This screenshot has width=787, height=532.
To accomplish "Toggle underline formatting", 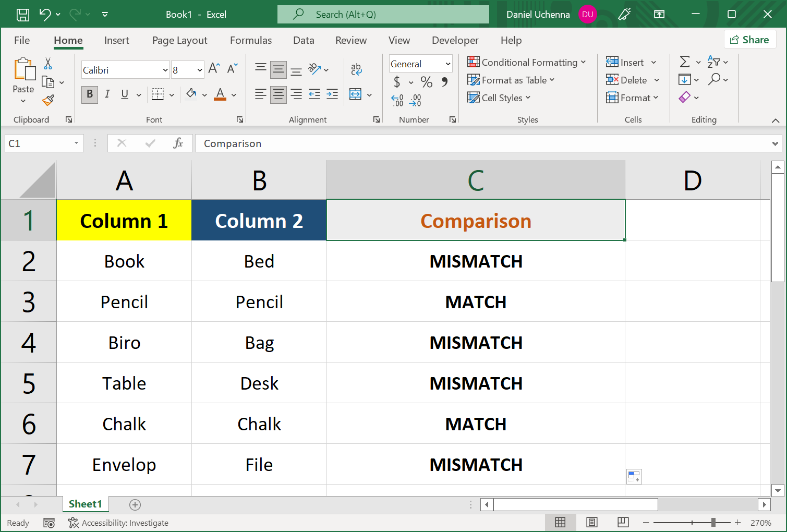I will [124, 94].
